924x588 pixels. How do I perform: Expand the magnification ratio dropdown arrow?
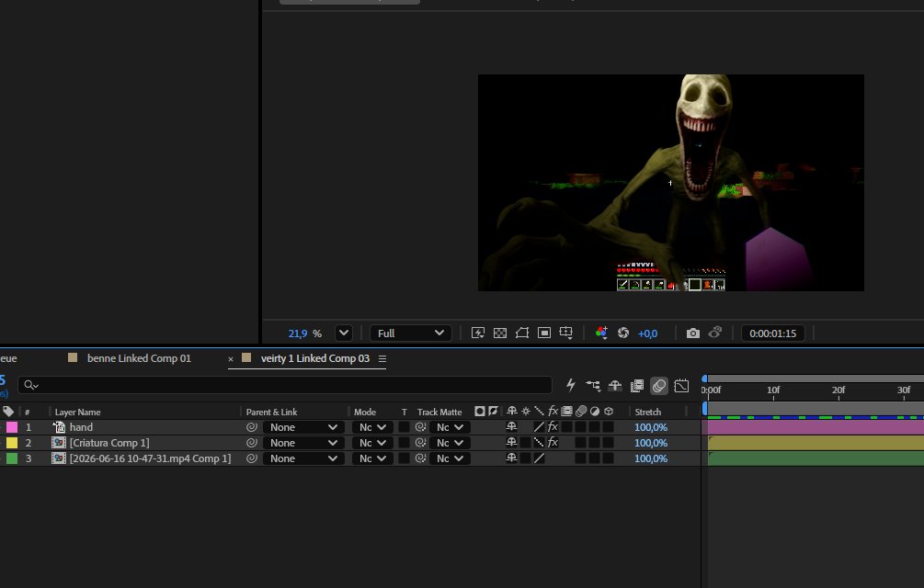(x=344, y=334)
